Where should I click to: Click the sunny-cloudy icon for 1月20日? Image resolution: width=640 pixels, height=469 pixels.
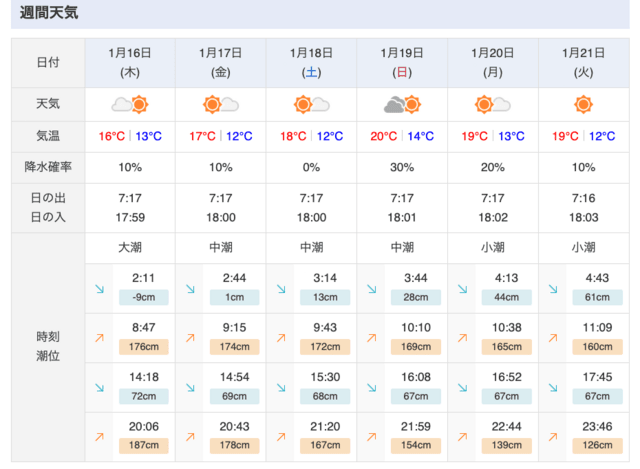pyautogui.click(x=493, y=104)
